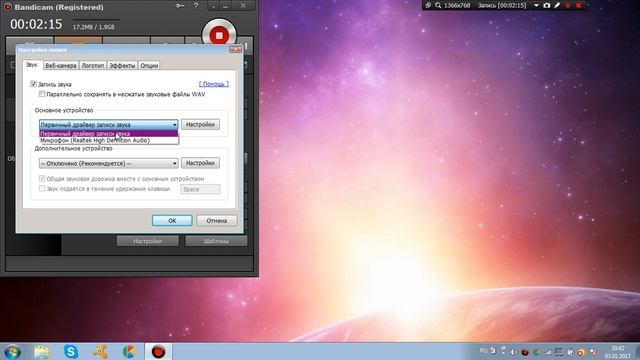This screenshot has height=360, width=640.
Task: Open the Опции tab
Action: 149,65
